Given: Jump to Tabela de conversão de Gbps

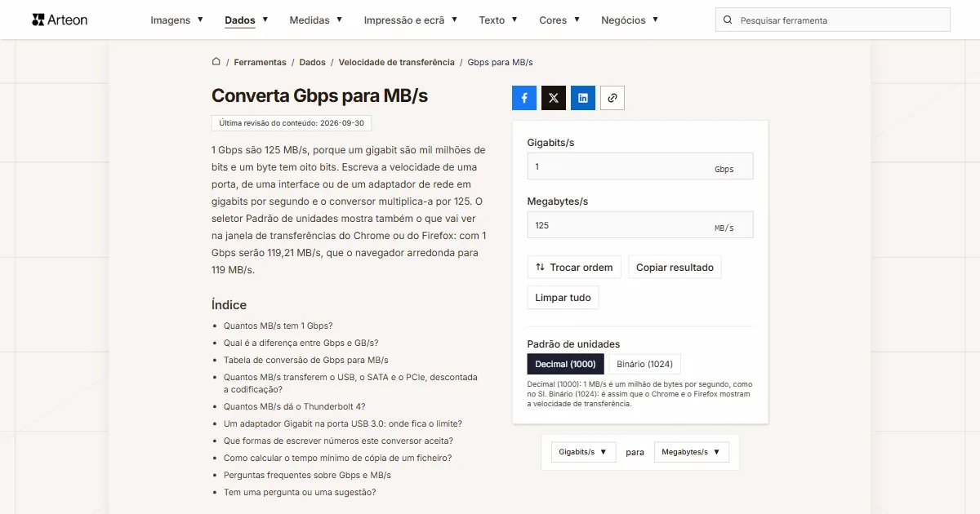Looking at the screenshot, I should tap(306, 360).
